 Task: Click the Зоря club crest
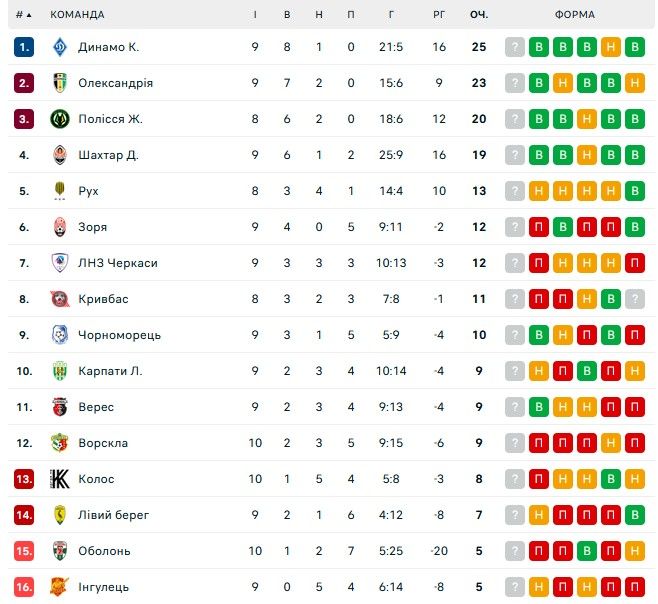pyautogui.click(x=59, y=227)
